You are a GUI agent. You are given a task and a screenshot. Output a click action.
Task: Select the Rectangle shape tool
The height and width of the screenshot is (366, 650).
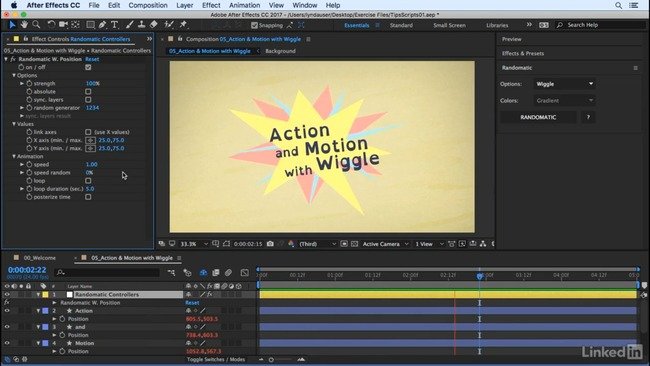coord(90,25)
